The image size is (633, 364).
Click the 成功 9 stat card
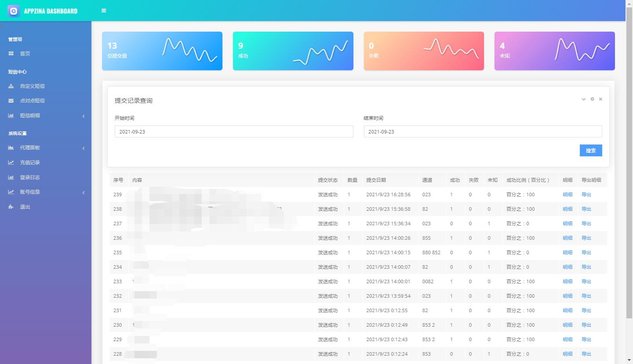[x=293, y=51]
